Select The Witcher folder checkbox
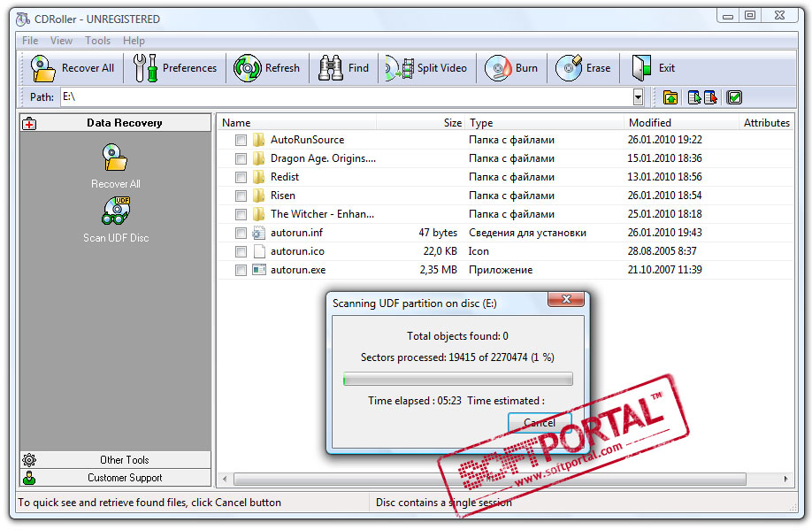 pyautogui.click(x=241, y=214)
